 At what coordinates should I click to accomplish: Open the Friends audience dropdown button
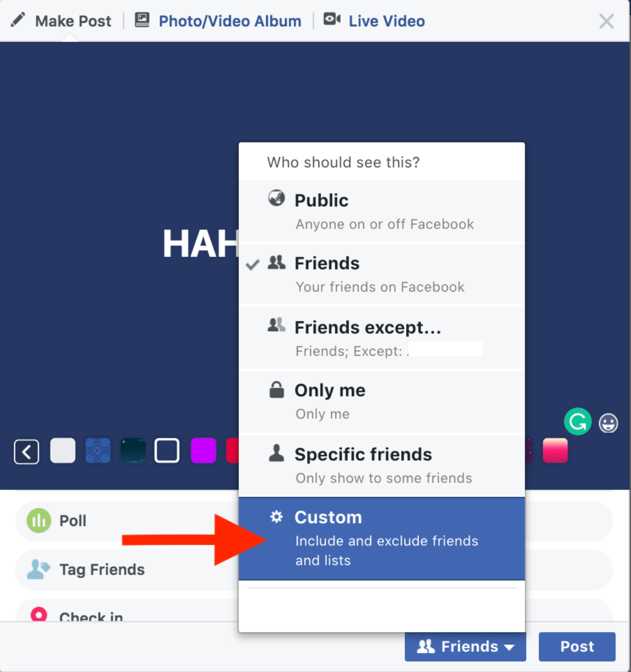(x=465, y=646)
